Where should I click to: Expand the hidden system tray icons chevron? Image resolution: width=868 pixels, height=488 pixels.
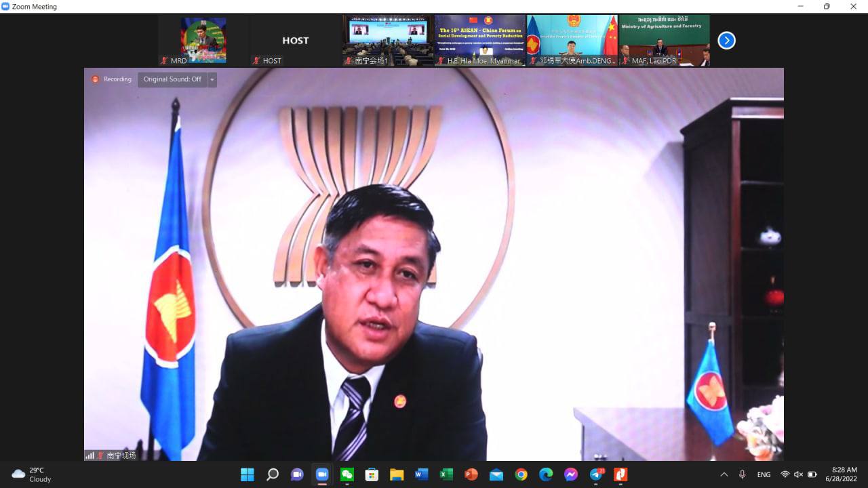[724, 474]
